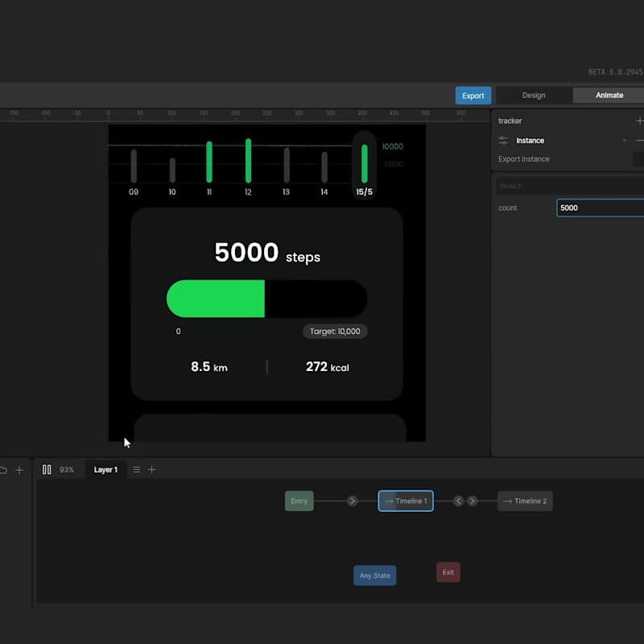Click the left-pointing transition arrow before Timeline 2
644x644 pixels.
(458, 501)
